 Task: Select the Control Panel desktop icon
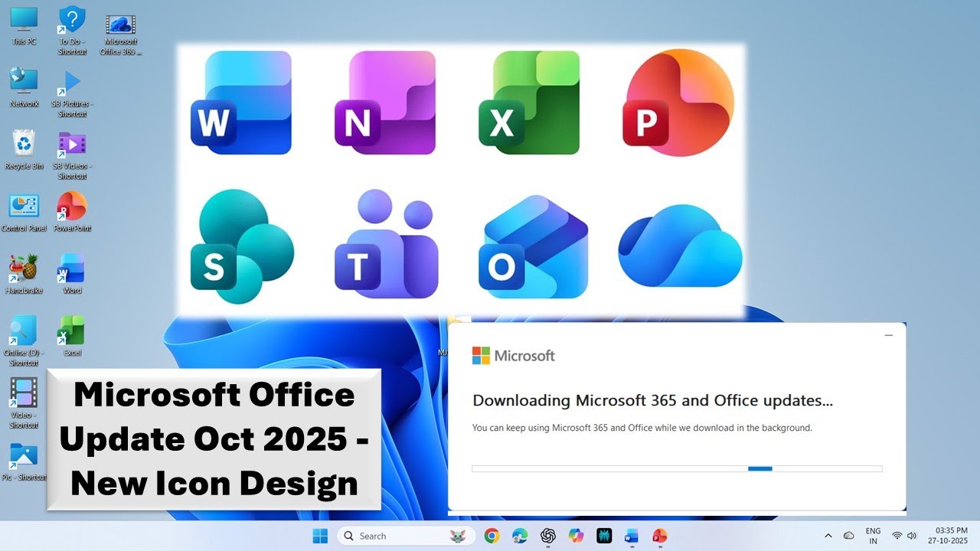click(x=24, y=212)
